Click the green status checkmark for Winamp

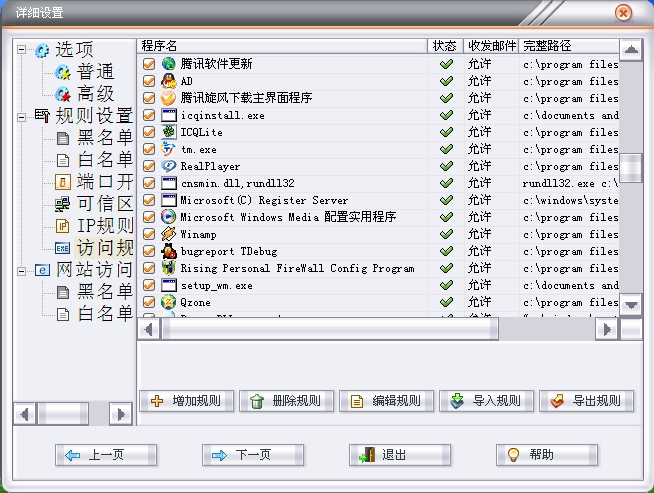click(446, 234)
